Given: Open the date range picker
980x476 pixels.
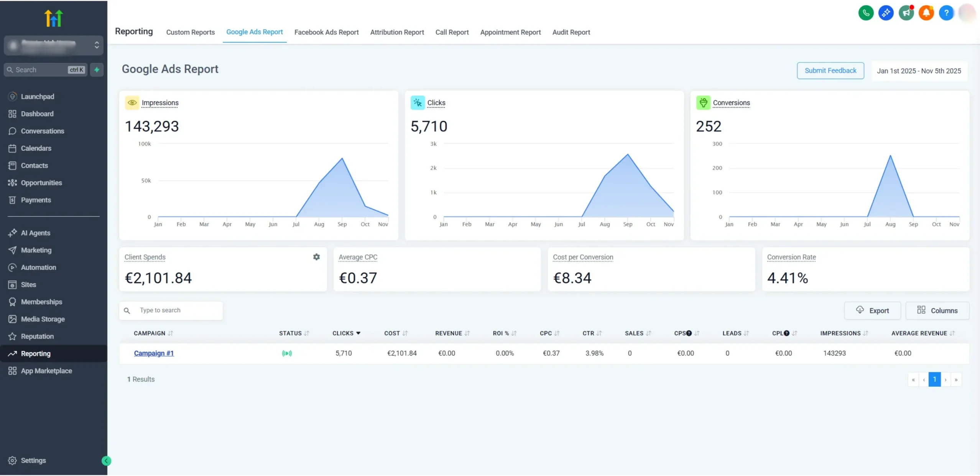Looking at the screenshot, I should (919, 71).
